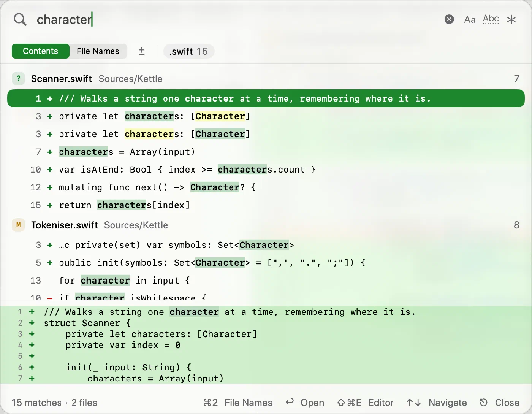The width and height of the screenshot is (532, 414).
Task: Select the highlighted result "Walks a string one character"
Action: (266, 98)
